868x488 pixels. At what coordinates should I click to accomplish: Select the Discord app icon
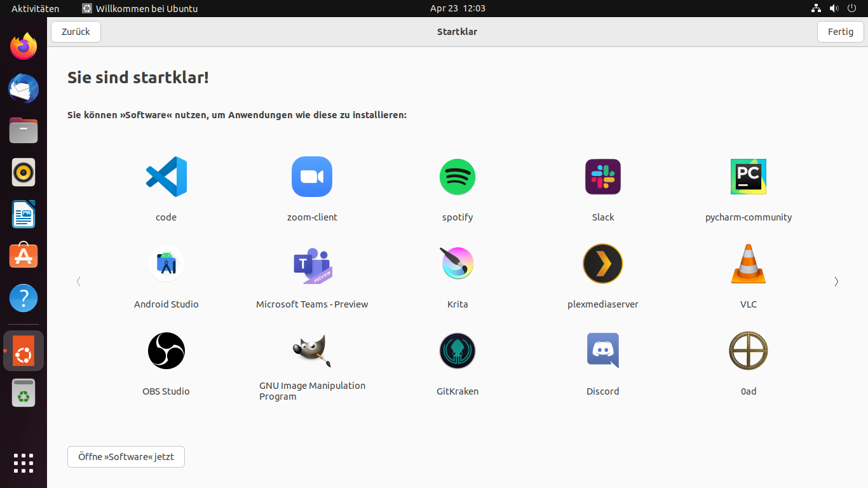pyautogui.click(x=603, y=351)
